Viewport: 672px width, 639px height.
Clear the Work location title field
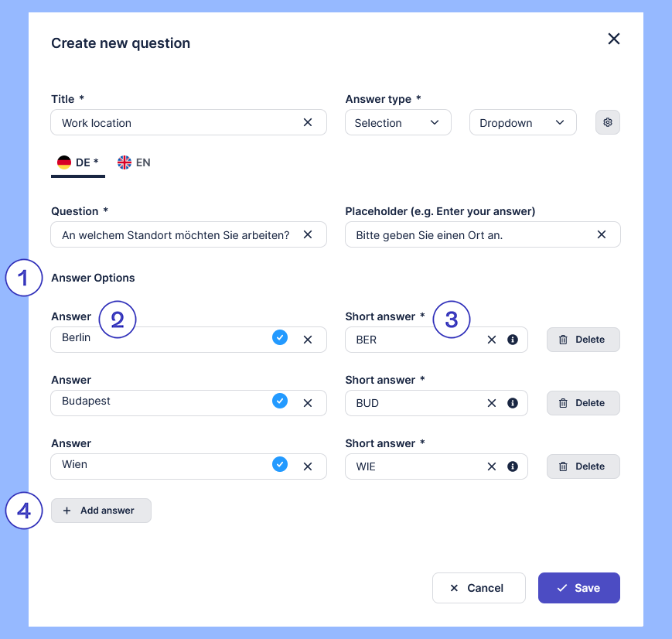coord(308,122)
